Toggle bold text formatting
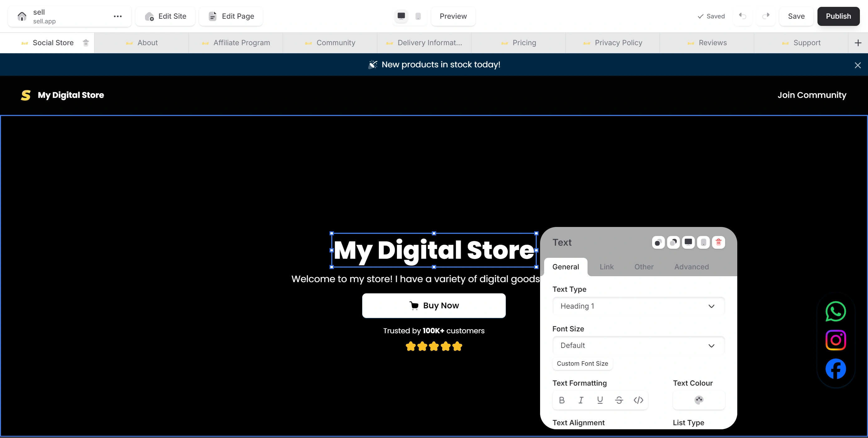 click(561, 400)
